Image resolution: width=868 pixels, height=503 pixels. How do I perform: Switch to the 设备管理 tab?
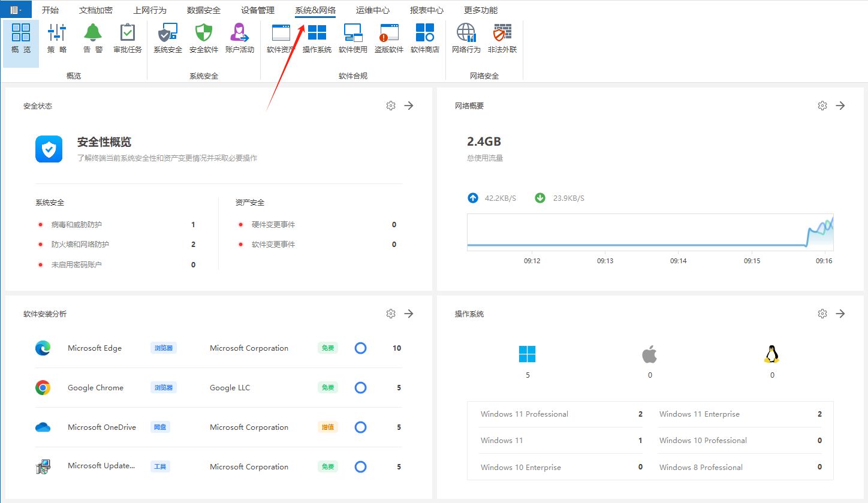coord(258,10)
